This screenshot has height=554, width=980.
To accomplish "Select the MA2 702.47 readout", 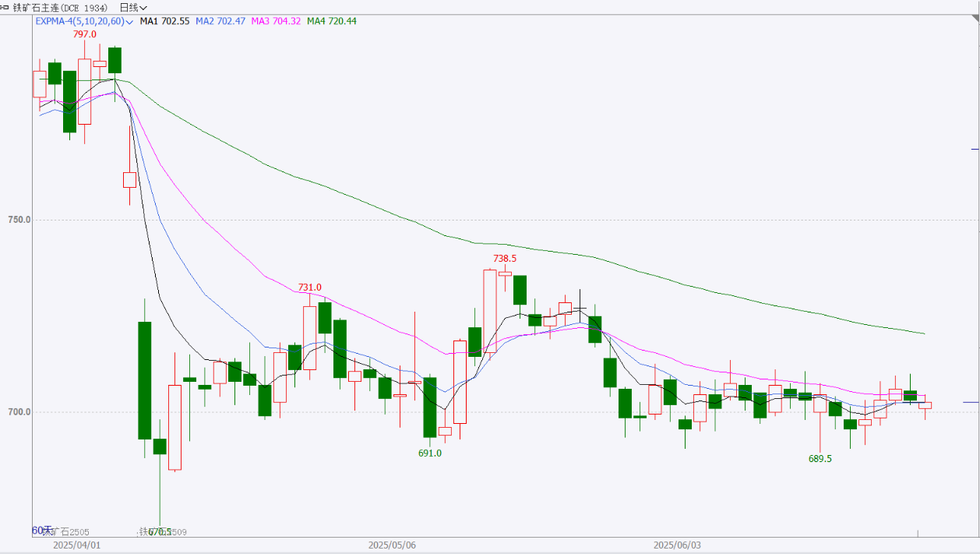I will pos(220,21).
